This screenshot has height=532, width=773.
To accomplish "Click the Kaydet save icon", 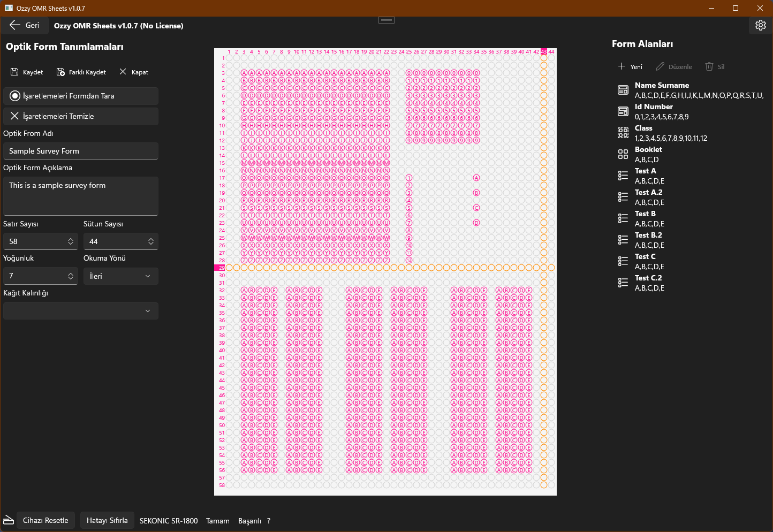I will pos(13,72).
